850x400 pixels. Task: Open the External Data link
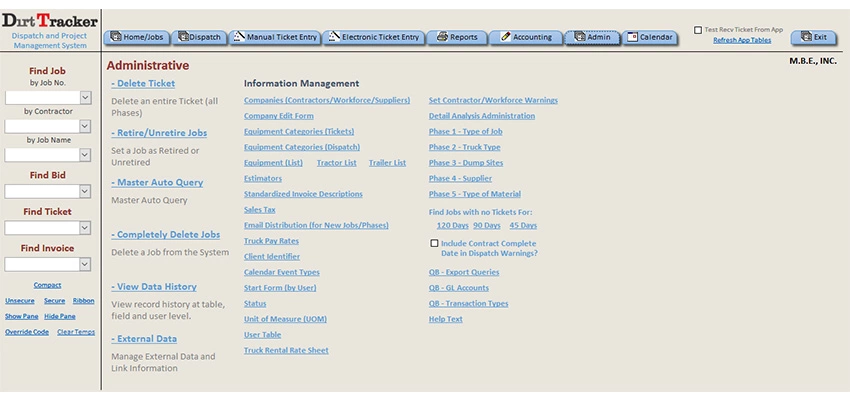point(144,339)
